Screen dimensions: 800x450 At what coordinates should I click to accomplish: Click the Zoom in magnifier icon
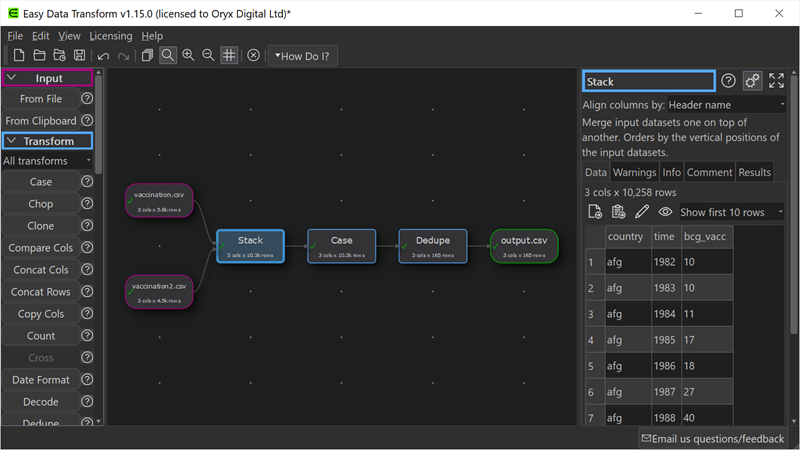click(188, 56)
